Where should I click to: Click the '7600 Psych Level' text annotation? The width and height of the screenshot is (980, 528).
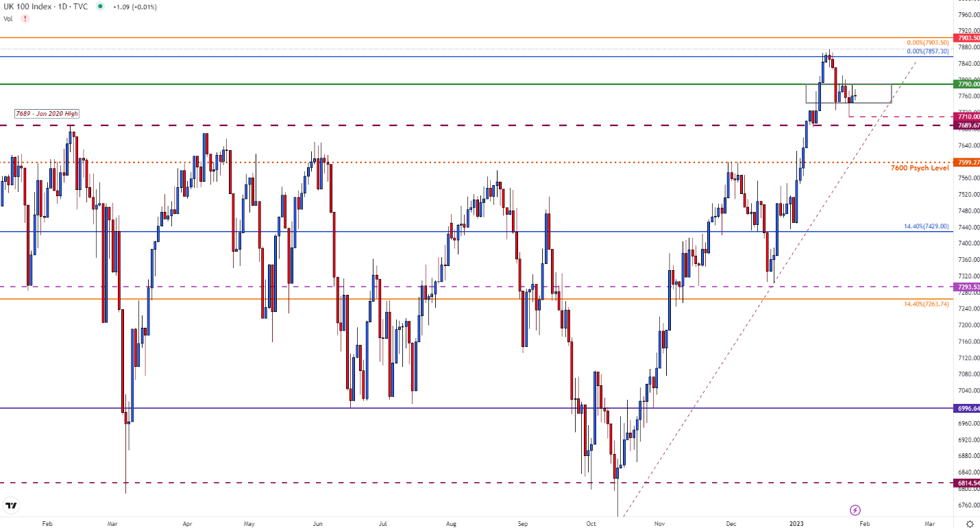pyautogui.click(x=920, y=167)
